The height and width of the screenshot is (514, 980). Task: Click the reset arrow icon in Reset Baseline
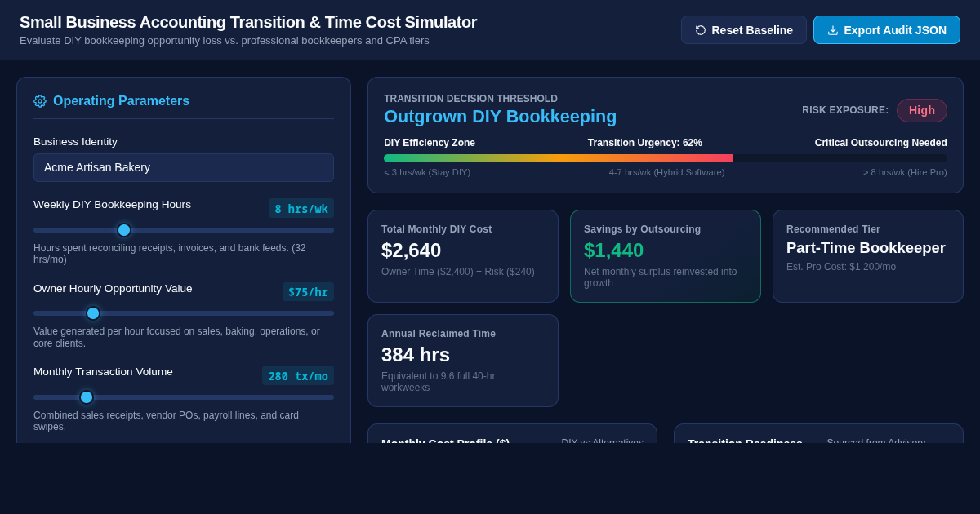click(701, 30)
